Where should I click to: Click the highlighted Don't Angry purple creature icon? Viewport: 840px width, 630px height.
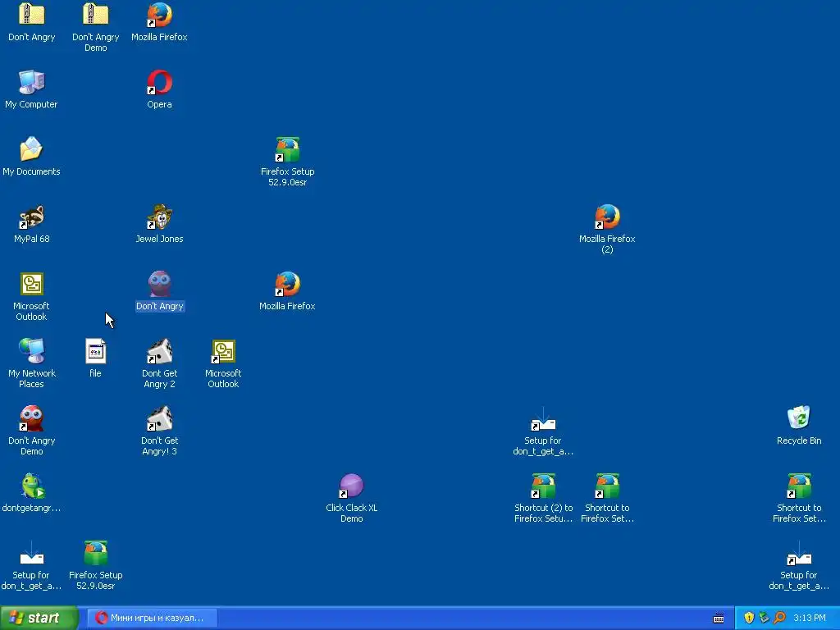(x=159, y=285)
